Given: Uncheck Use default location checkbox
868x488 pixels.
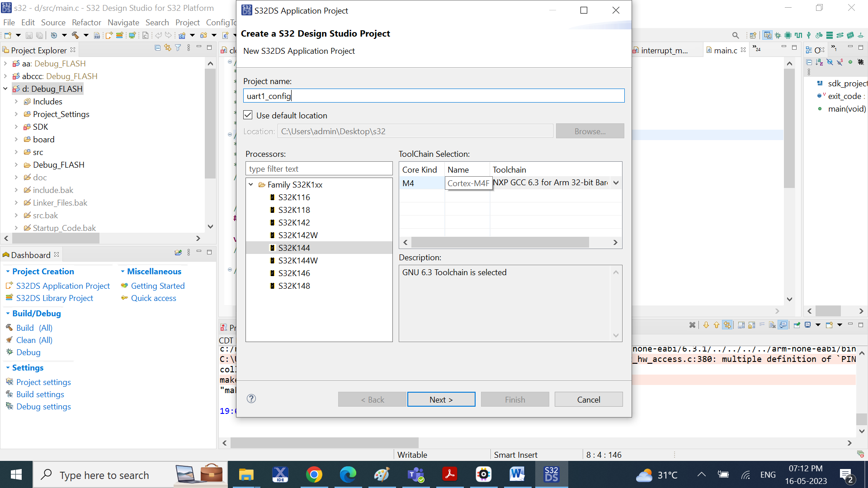Looking at the screenshot, I should [x=248, y=115].
